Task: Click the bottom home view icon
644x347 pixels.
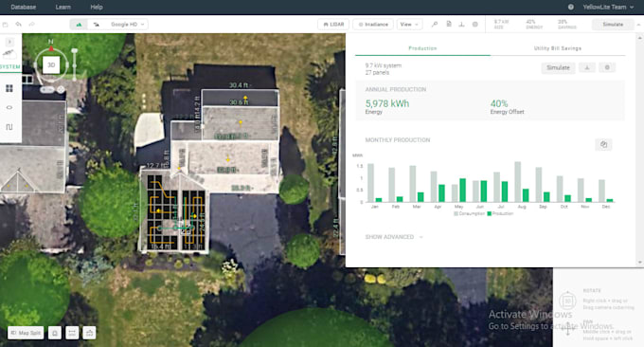Action: point(55,333)
